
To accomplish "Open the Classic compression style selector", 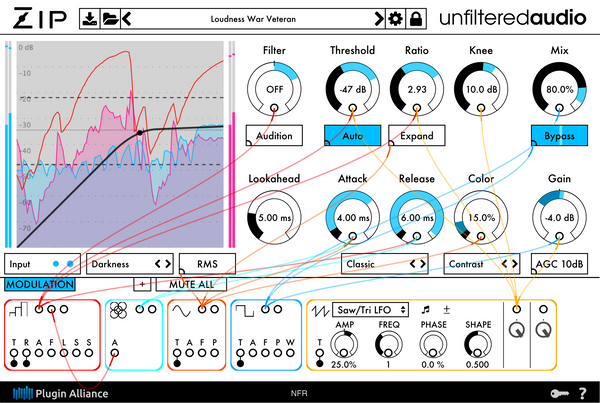I will pos(385,264).
